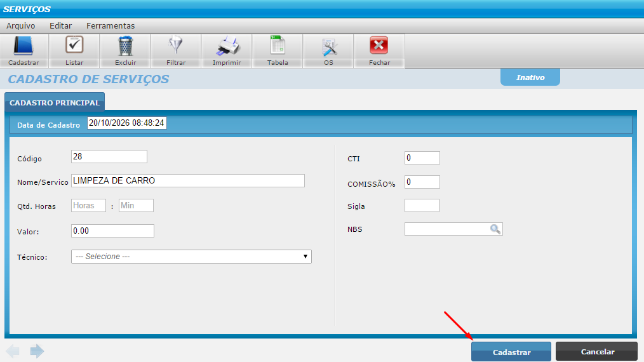Screen dimensions: 644x362
Task: Focus the Horas input field
Action: 88,205
